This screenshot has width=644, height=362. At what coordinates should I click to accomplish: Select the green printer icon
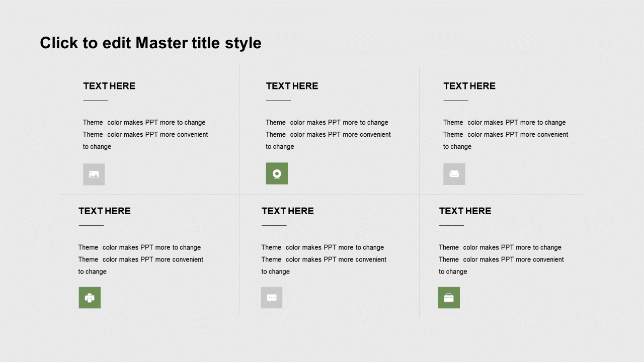tap(90, 298)
